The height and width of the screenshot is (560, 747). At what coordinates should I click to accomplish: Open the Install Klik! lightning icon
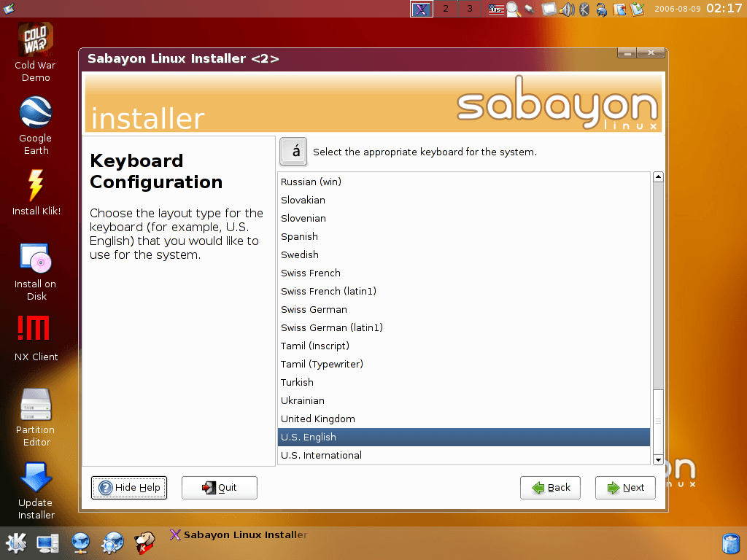[x=36, y=192]
